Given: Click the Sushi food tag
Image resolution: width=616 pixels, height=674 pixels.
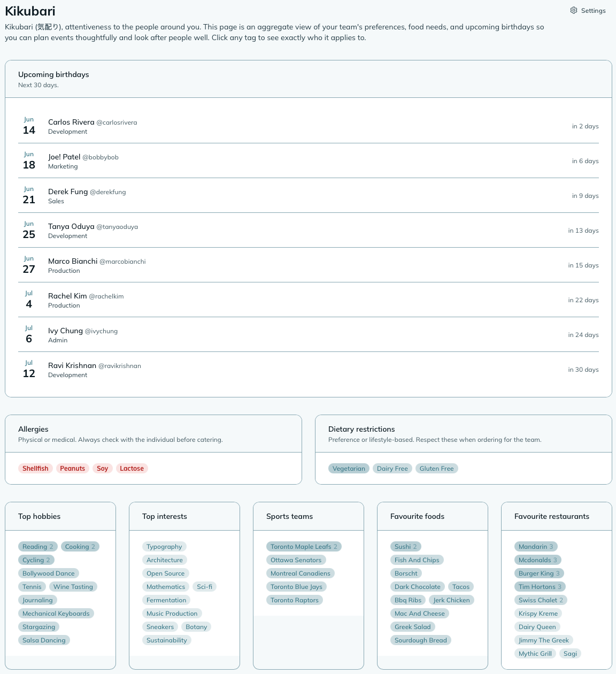Looking at the screenshot, I should click(x=406, y=547).
